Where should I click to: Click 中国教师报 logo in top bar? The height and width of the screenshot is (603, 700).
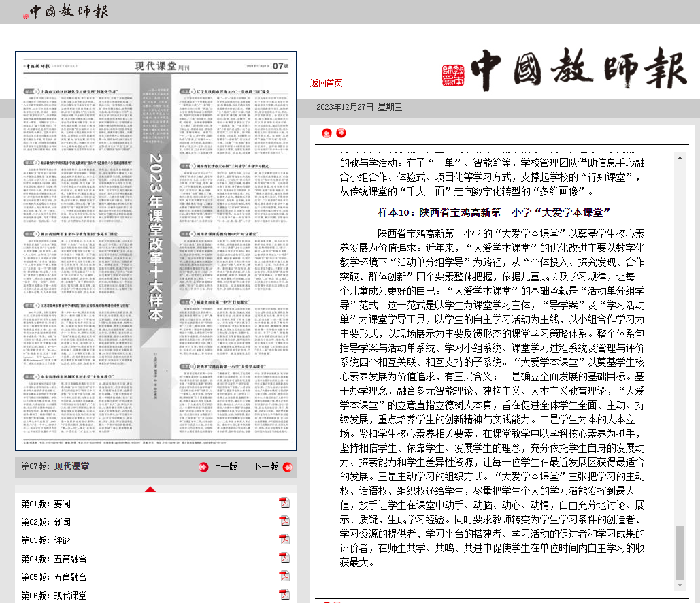point(65,11)
